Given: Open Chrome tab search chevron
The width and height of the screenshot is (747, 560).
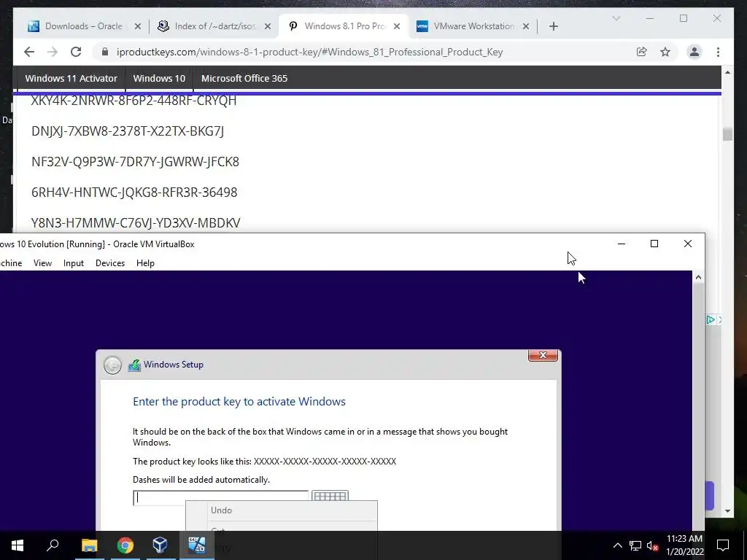Looking at the screenshot, I should (616, 18).
